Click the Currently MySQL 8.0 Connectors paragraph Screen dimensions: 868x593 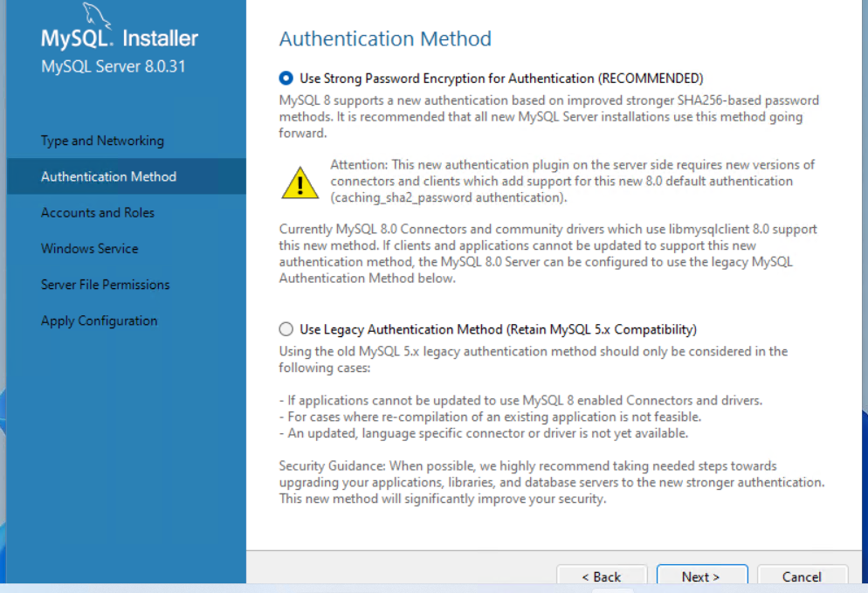[x=548, y=253]
